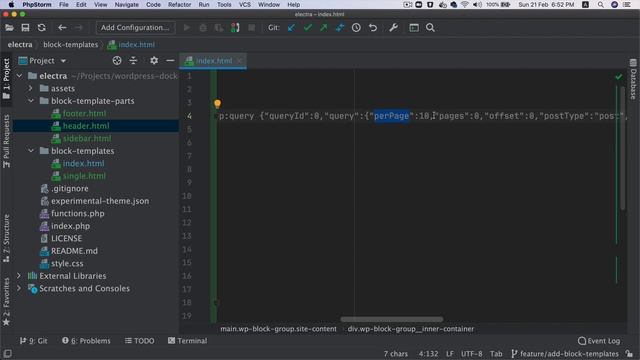The image size is (640, 360).
Task: Toggle the Pull Requests side panel
Action: point(6,141)
